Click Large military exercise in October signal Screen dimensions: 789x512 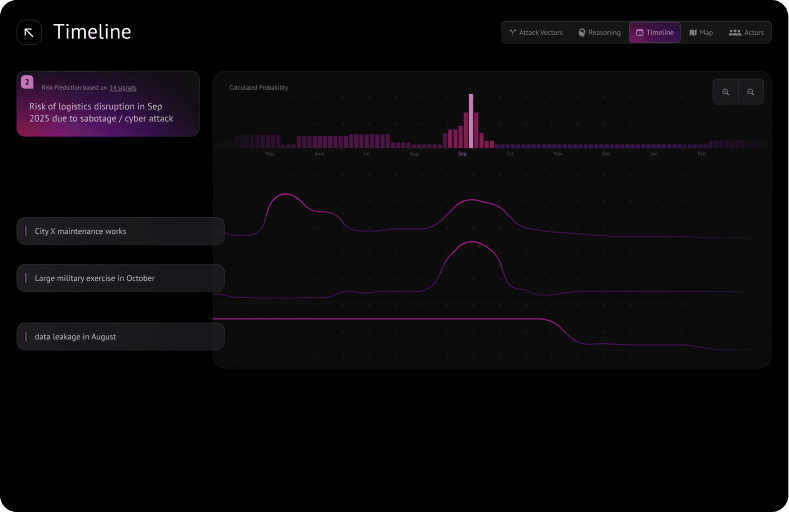point(120,278)
